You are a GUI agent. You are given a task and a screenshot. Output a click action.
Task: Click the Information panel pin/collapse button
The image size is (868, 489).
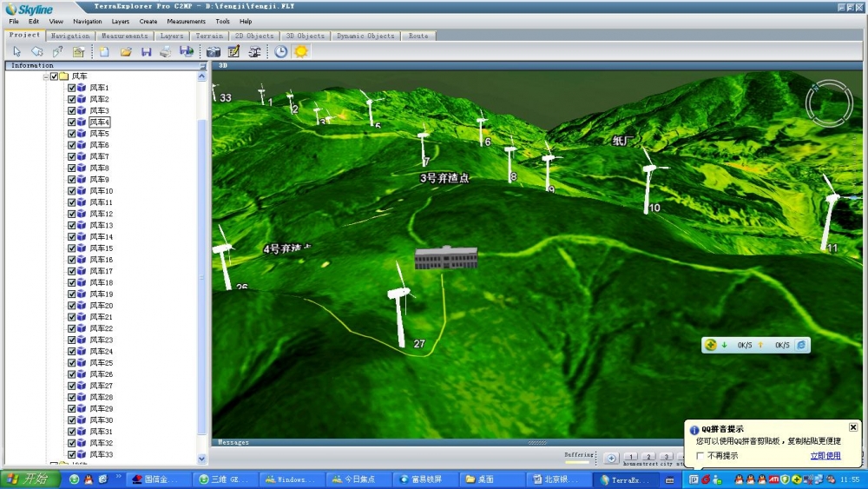tap(202, 66)
